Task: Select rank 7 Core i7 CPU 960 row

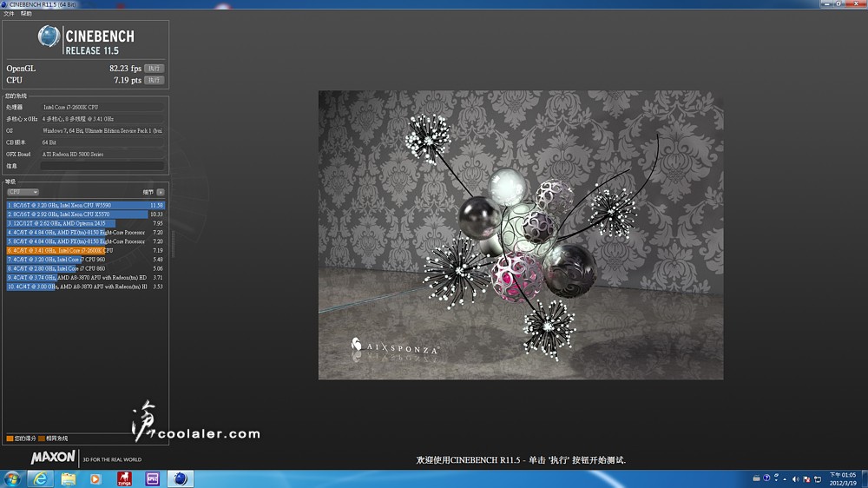Action: pyautogui.click(x=85, y=260)
